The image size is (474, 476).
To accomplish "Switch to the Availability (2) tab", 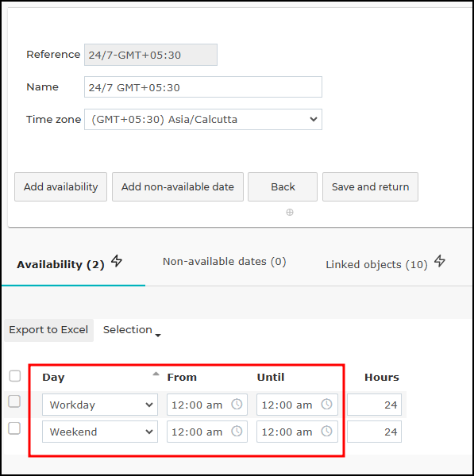I will [x=60, y=265].
